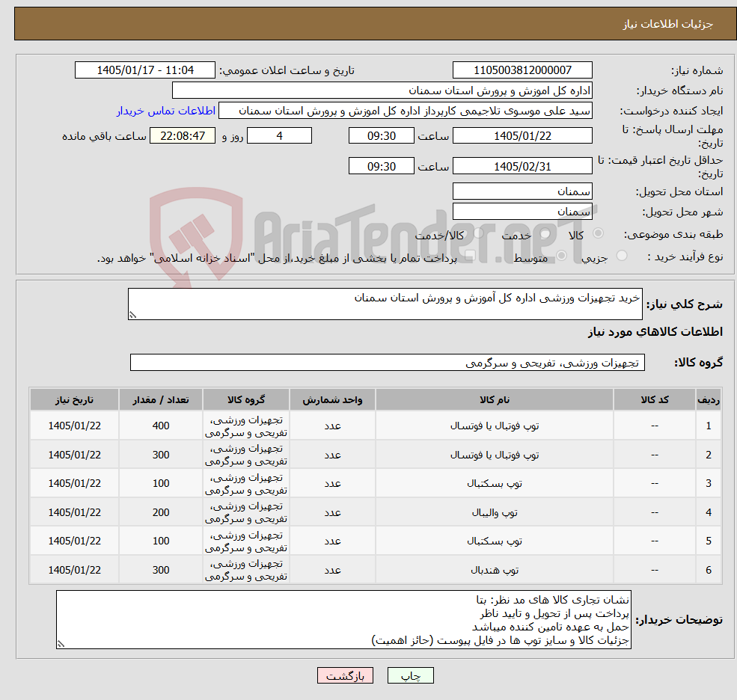The width and height of the screenshot is (737, 700).
Task: Click the resize handle of description textarea
Action: (x=132, y=315)
